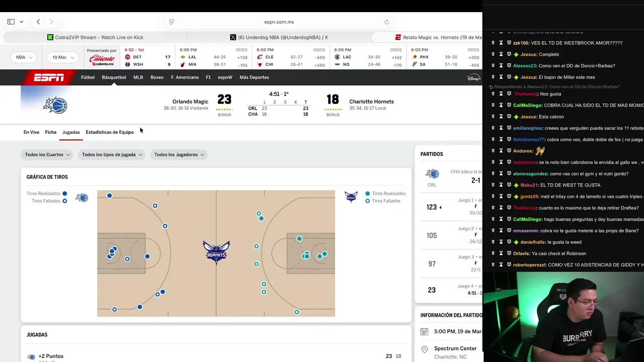Image resolution: width=644 pixels, height=362 pixels.
Task: Expand Más Deportes menu
Action: click(x=254, y=77)
